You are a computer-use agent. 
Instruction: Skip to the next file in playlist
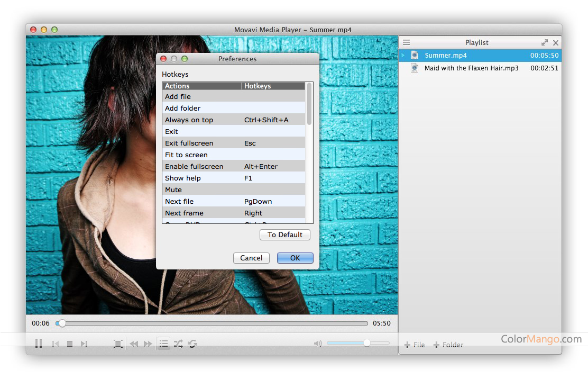pos(84,343)
